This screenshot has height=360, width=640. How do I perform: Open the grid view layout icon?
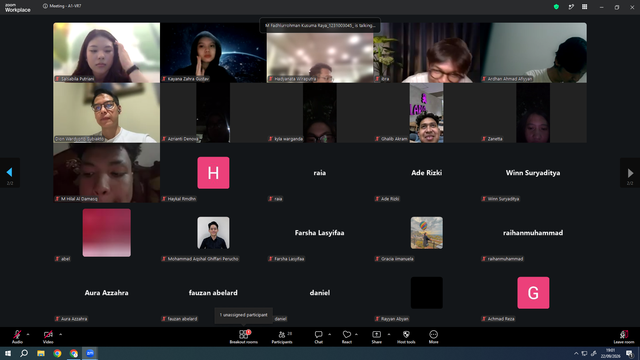point(584,7)
